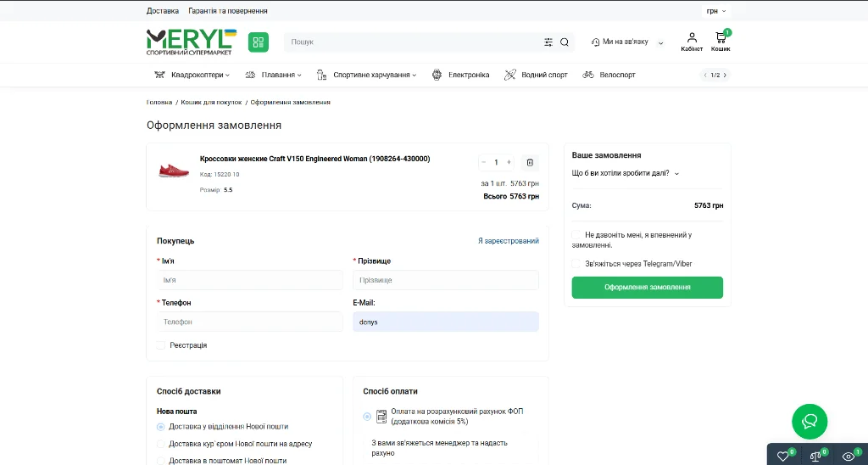Open wishlist heart icon in bottom bar
Image resolution: width=868 pixels, height=465 pixels.
[x=782, y=457]
